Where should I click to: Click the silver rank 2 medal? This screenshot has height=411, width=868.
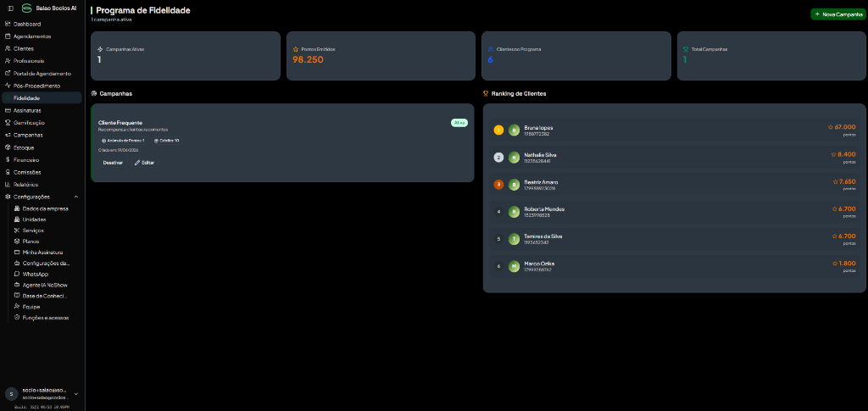pos(498,158)
